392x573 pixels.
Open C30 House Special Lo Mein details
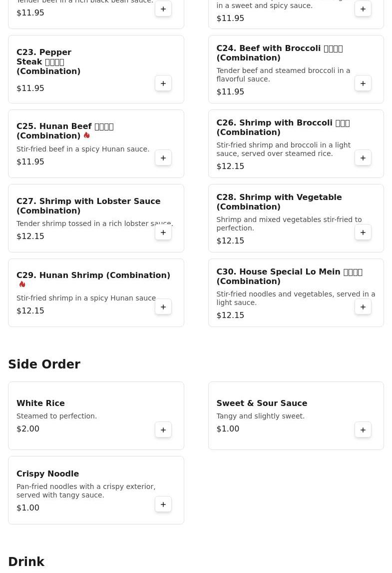point(289,276)
